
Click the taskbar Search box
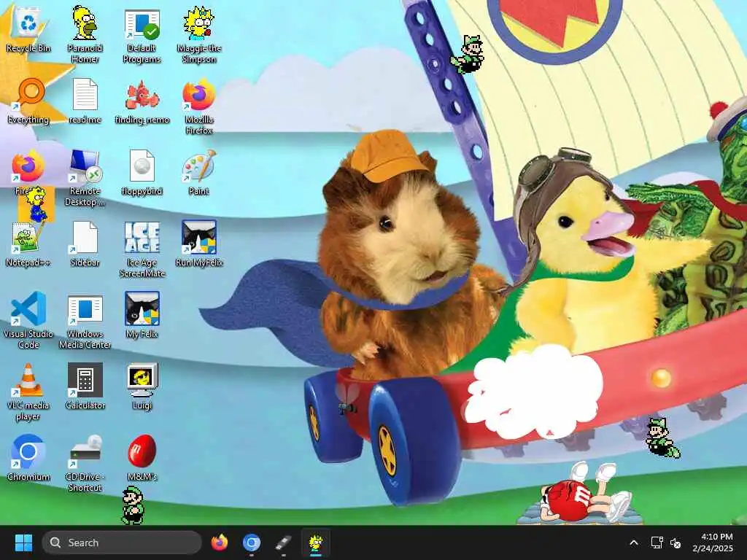pos(122,542)
